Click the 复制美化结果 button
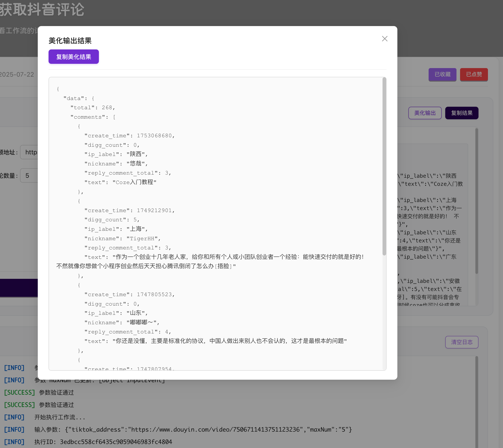 tap(74, 57)
